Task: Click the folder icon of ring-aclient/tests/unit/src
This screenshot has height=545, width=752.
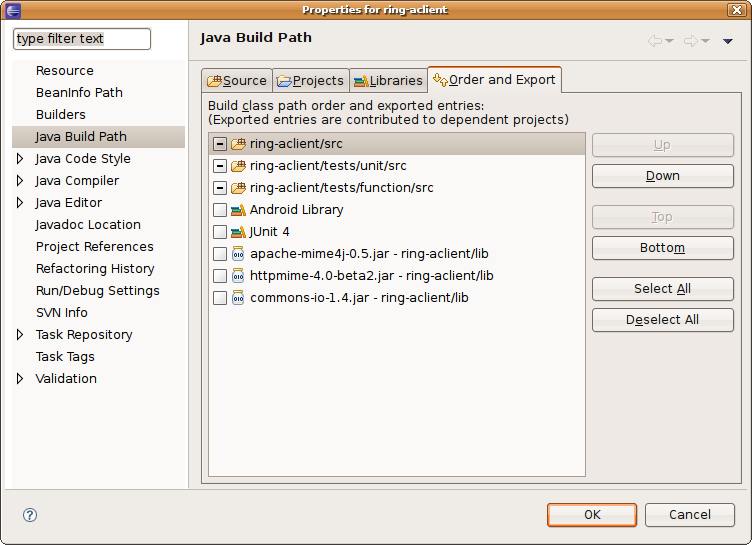Action: coord(238,166)
